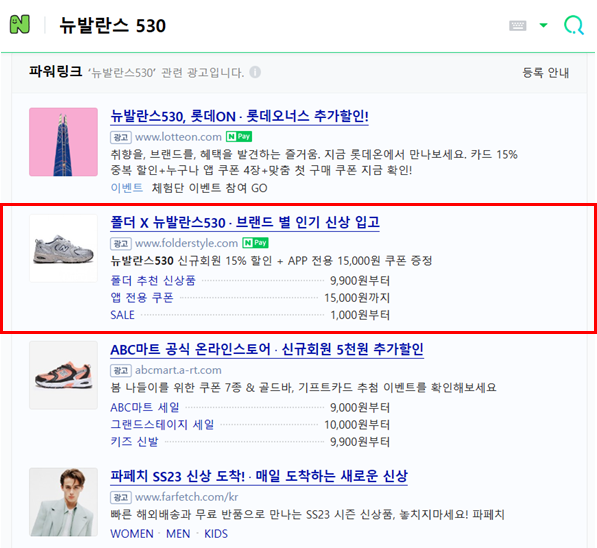The height and width of the screenshot is (548, 597).
Task: Open the 롯데ON 뉴발란스530 ad title
Action: pyautogui.click(x=239, y=116)
